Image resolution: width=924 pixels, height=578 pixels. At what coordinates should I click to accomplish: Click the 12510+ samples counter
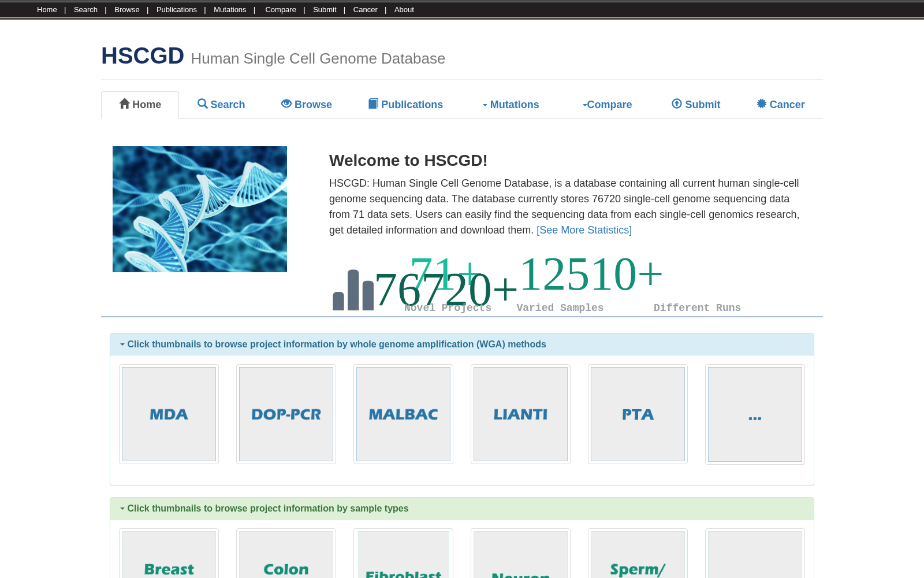pyautogui.click(x=591, y=274)
